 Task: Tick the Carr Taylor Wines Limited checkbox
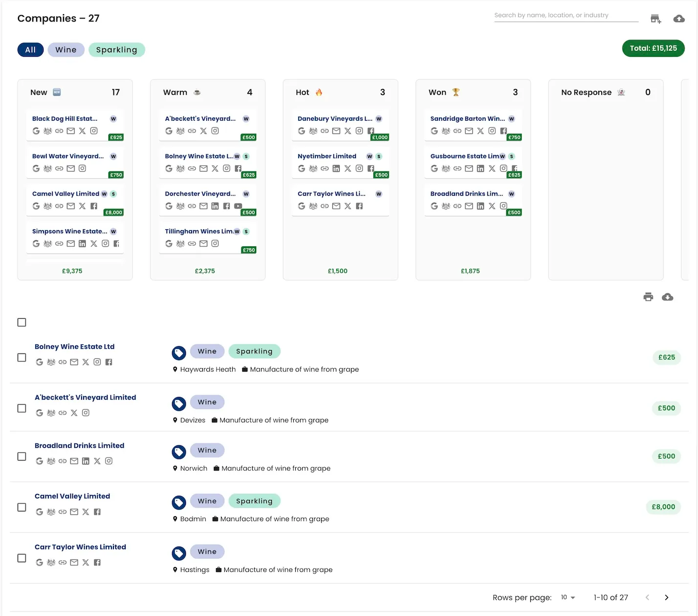point(22,558)
